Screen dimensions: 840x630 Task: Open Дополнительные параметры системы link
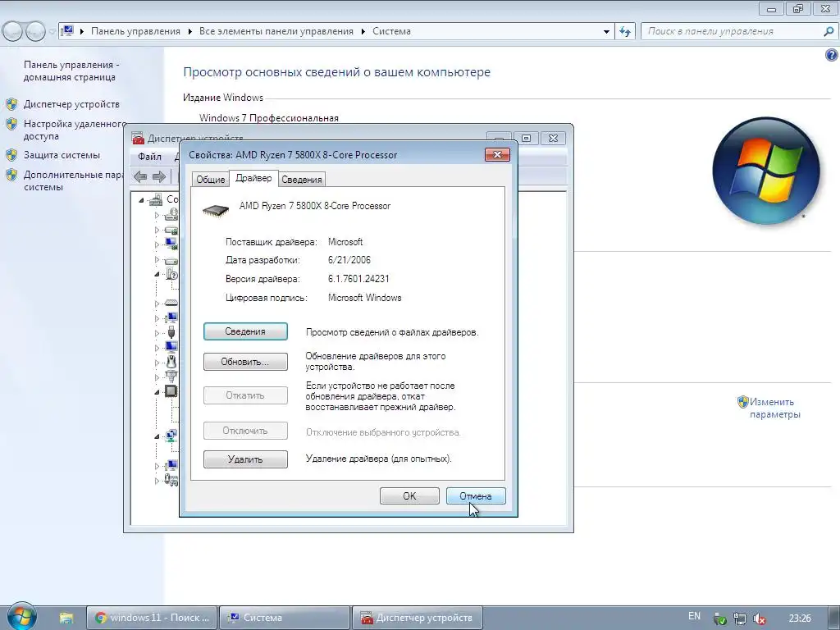point(73,180)
